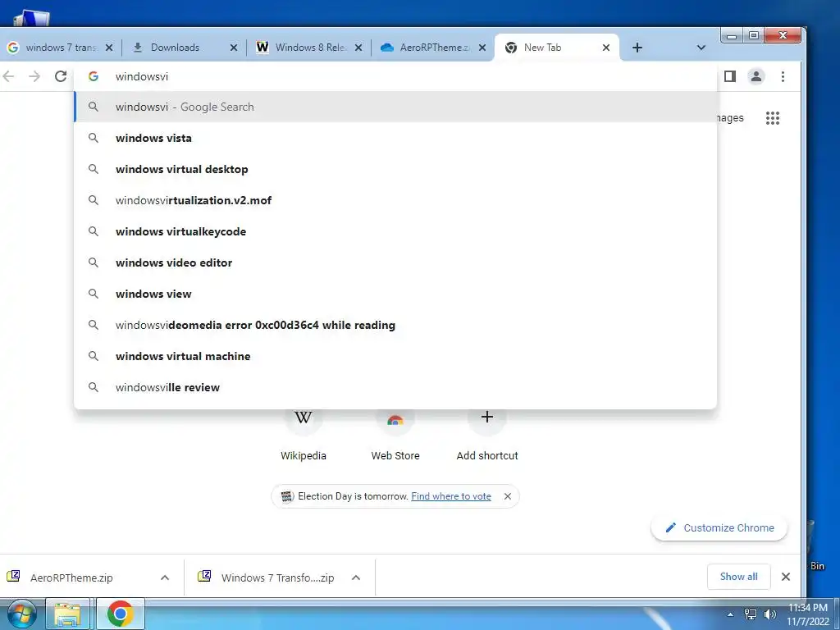
Task: Close the Windows 8 Release tab
Action: click(x=358, y=48)
